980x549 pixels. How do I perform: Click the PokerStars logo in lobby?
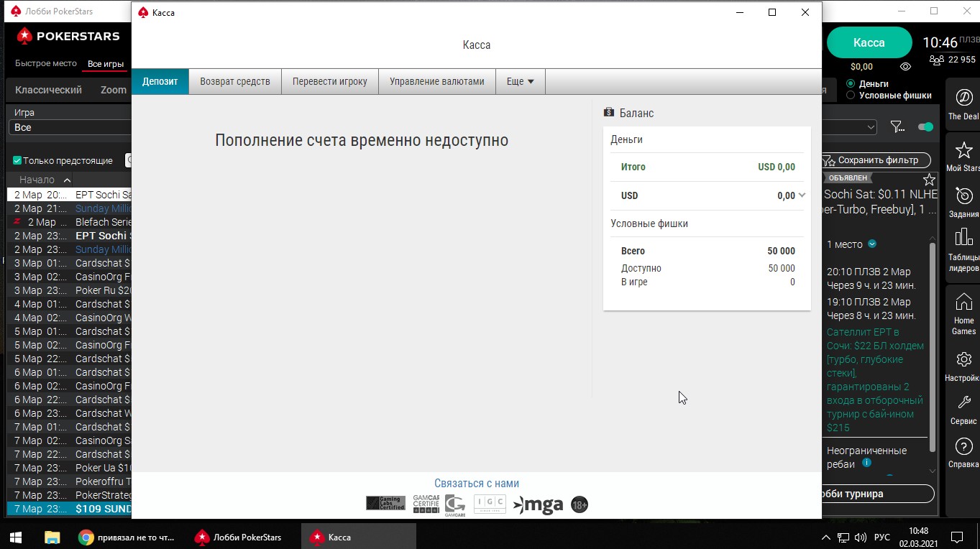[x=68, y=36]
